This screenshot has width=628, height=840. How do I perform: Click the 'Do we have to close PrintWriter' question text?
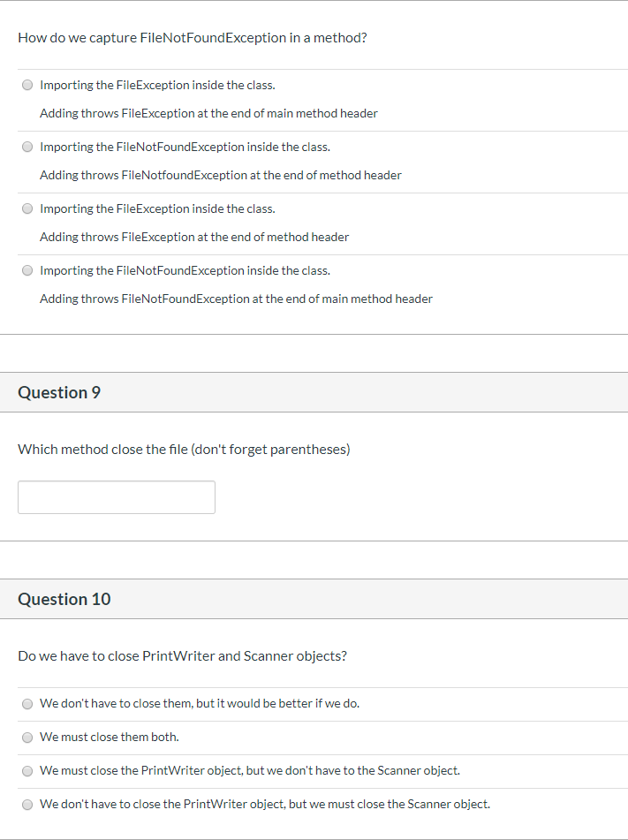point(182,656)
